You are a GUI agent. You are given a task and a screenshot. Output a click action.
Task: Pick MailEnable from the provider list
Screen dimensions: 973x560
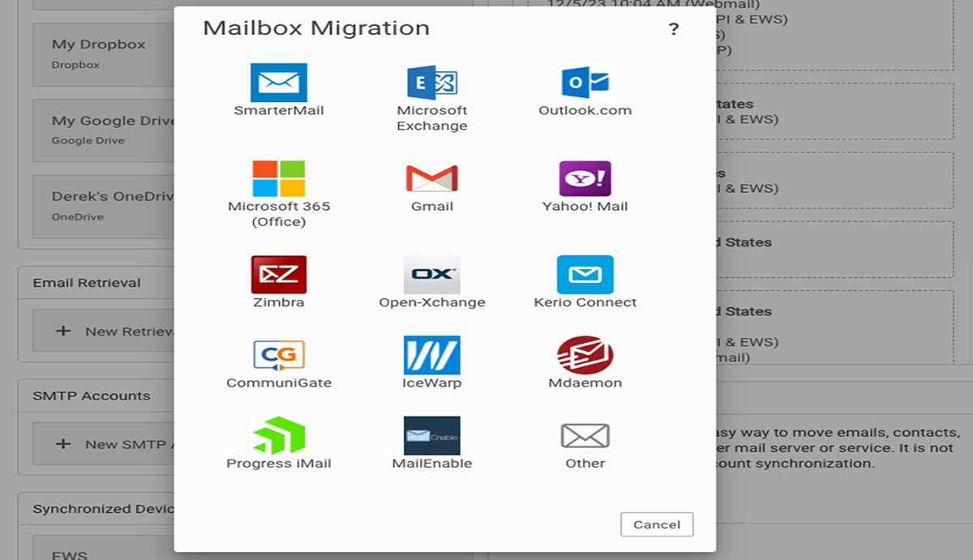click(432, 434)
